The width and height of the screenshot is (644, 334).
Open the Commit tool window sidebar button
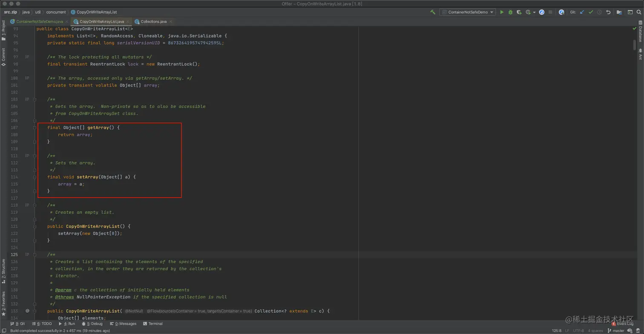click(3, 57)
